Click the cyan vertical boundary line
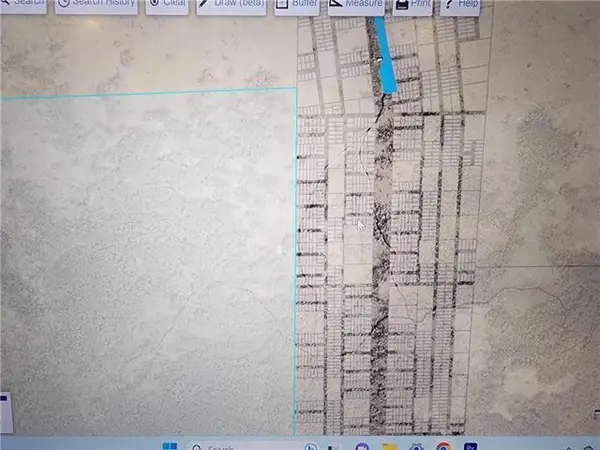Image resolution: width=600 pixels, height=450 pixels. [296, 250]
